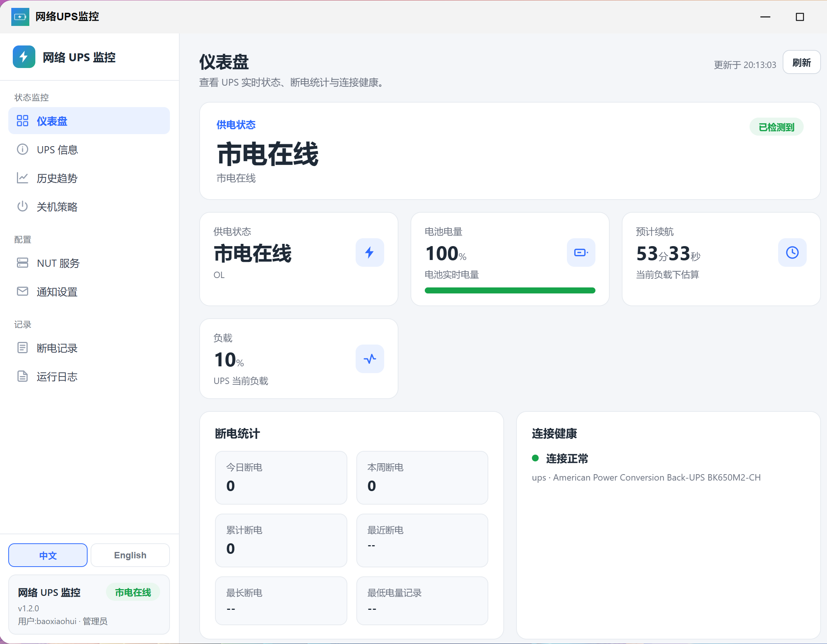Click the 今日断电 statistic tile
Screen dimensions: 827x644
tap(281, 478)
